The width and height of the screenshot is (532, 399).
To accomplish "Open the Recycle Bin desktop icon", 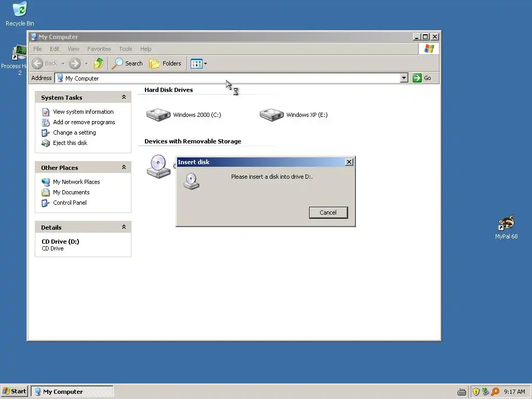I will (x=20, y=14).
